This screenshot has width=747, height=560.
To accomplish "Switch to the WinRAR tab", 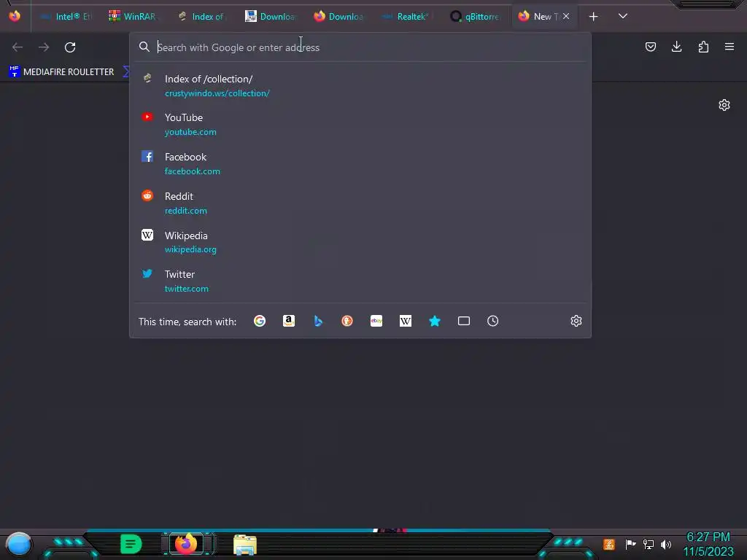I will (133, 16).
